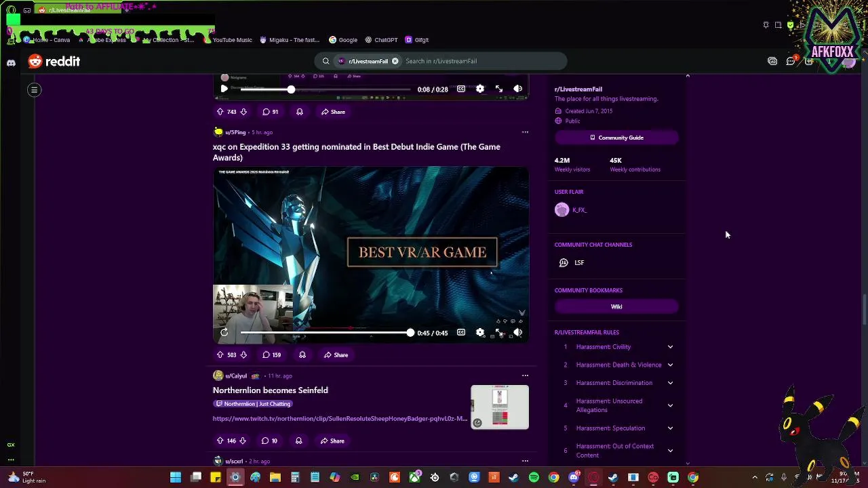Screen dimensions: 868x488
Task: Enter fullscreen on the top video
Action: click(499, 89)
